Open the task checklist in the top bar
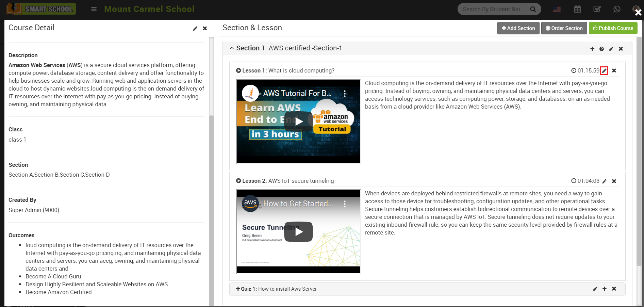Screen dimensions: 644x307 597,9
